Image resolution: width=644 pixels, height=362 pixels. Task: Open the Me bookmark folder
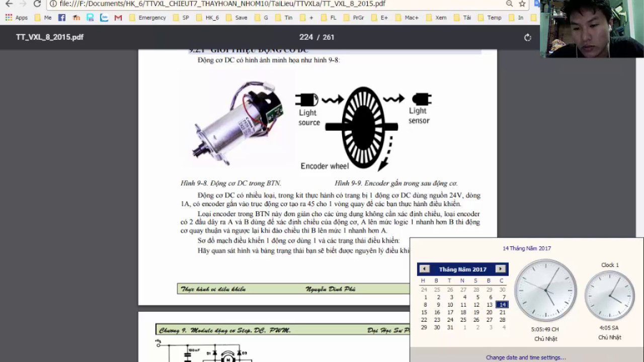43,18
